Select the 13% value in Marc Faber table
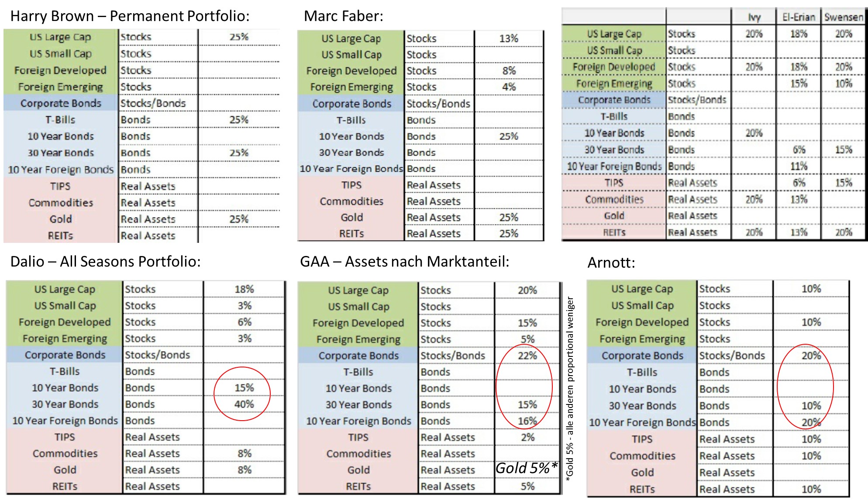Image resolution: width=868 pixels, height=501 pixels. point(509,38)
